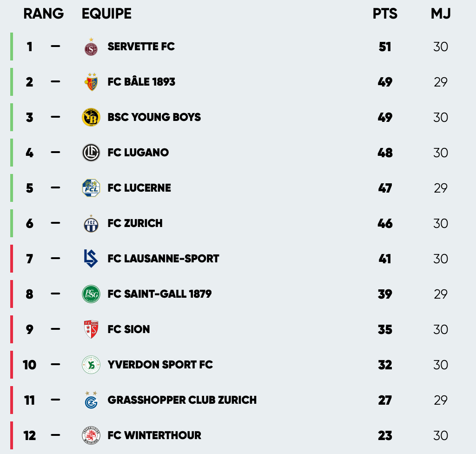Click the EQUIPE column header
This screenshot has height=454, width=476.
(106, 14)
